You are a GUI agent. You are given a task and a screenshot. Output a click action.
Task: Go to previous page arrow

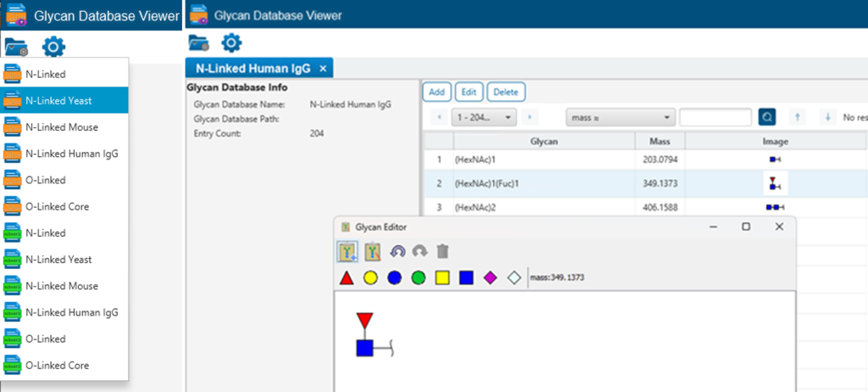(439, 118)
